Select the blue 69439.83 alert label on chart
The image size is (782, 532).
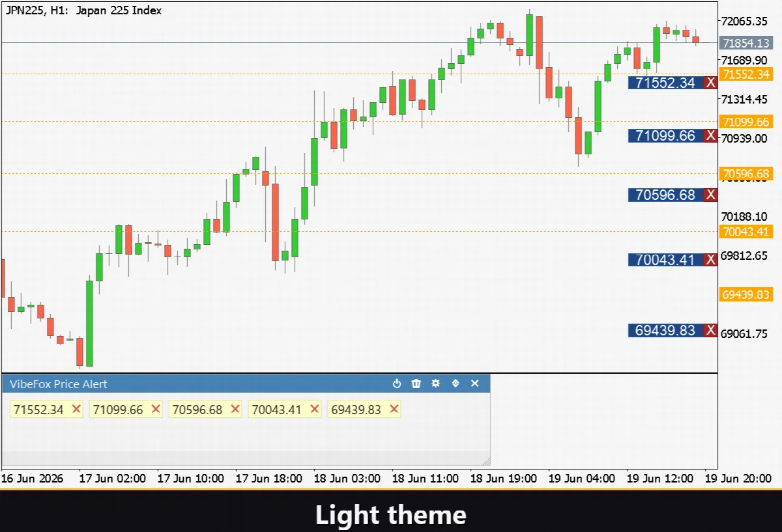click(x=666, y=330)
